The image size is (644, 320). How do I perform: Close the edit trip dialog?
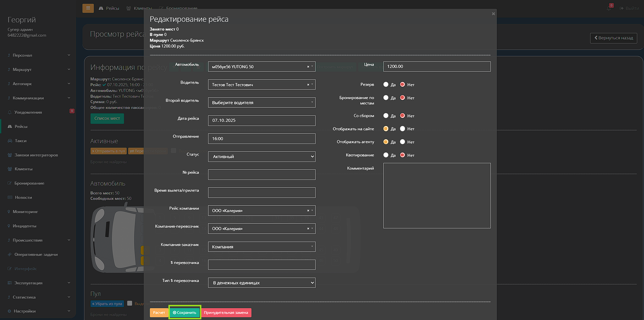[493, 14]
